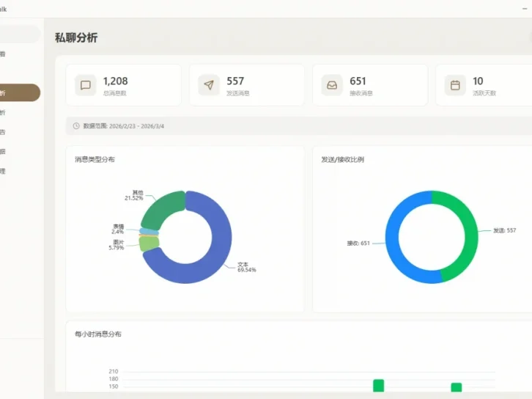Click the 其他 21.52% chart label
The image size is (532, 399).
point(134,195)
